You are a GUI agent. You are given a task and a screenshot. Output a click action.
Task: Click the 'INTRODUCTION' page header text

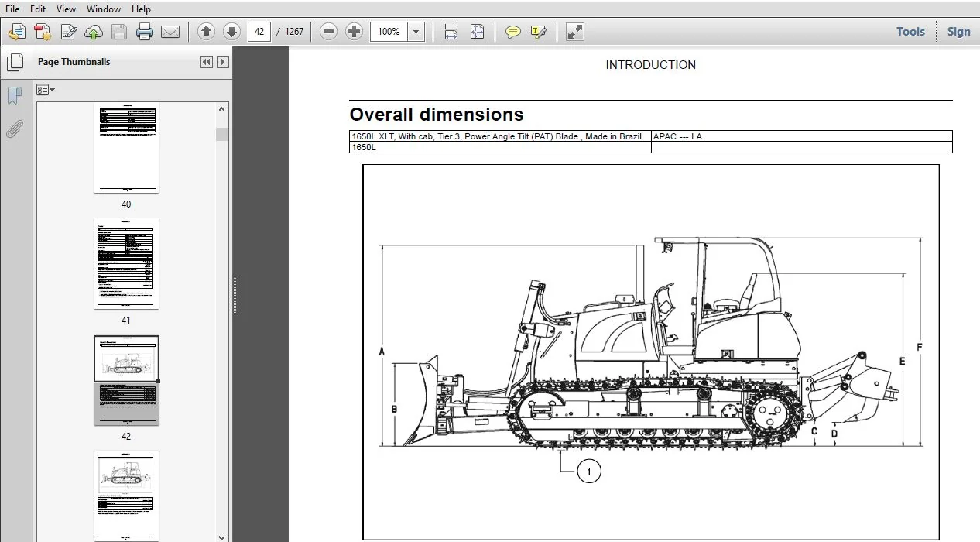coord(650,65)
